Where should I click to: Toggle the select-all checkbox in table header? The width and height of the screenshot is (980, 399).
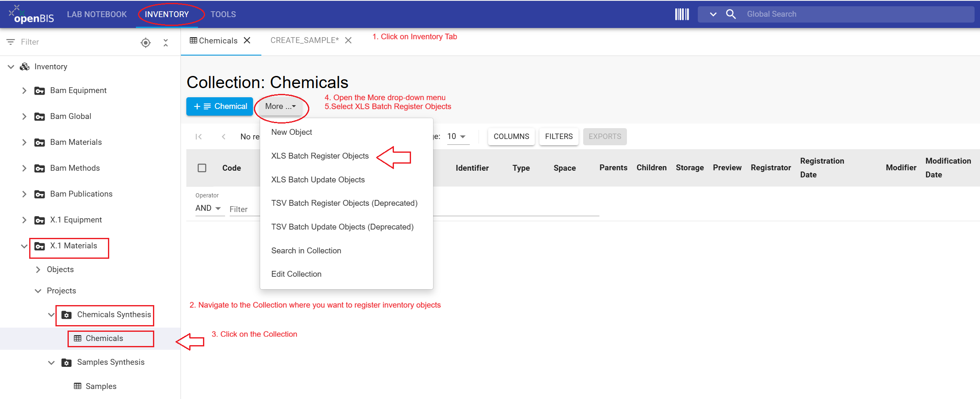202,168
